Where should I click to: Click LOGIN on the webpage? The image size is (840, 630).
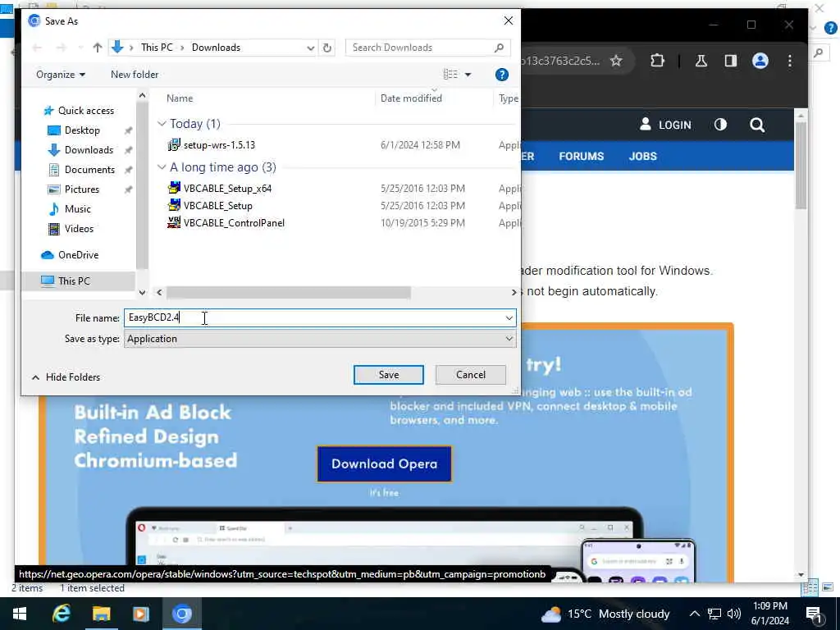[x=665, y=125]
